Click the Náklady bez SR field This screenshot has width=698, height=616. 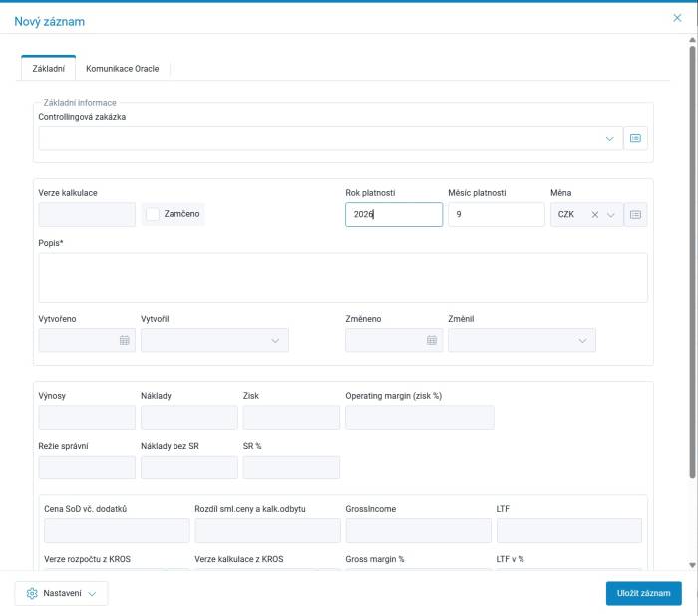pyautogui.click(x=189, y=467)
